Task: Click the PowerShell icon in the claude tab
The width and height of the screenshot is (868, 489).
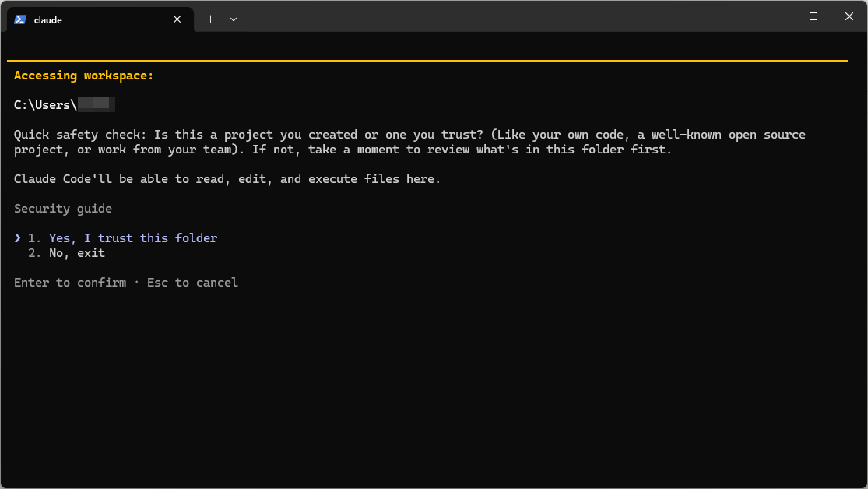Action: point(20,19)
